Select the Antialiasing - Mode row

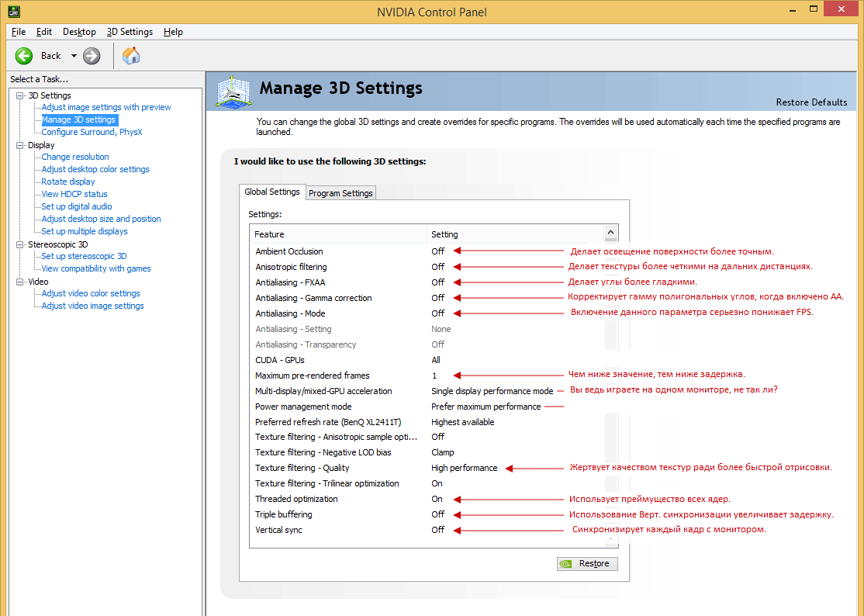[427, 313]
